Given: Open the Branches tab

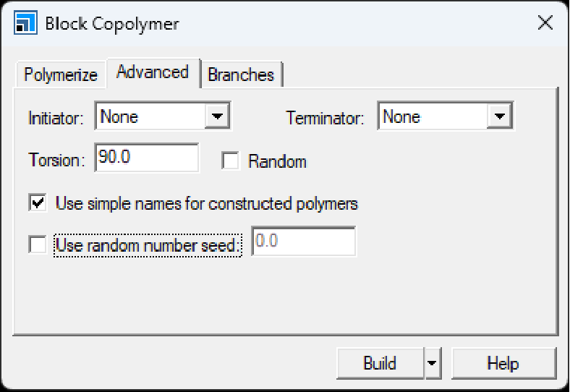Looking at the screenshot, I should point(241,74).
